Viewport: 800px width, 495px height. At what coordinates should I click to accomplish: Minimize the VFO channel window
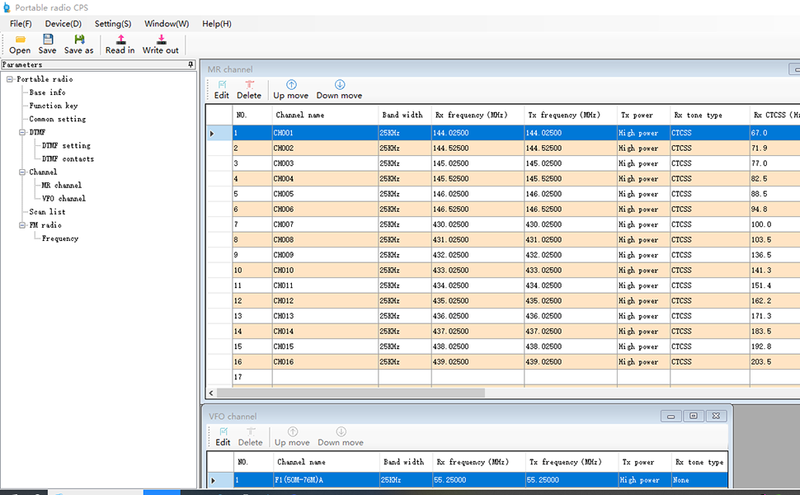[671, 416]
